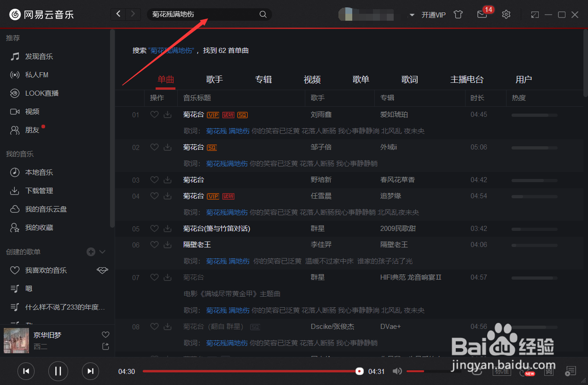
Task: Open artist 李佳羿
Action: (321, 245)
